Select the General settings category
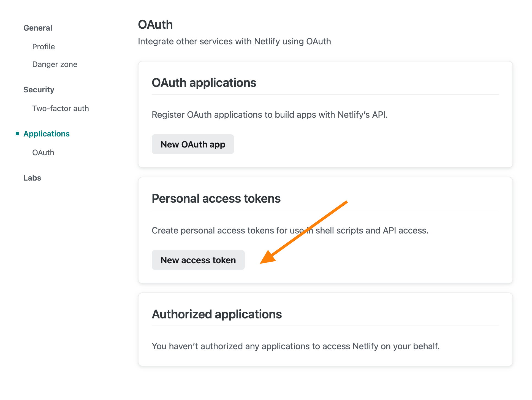Image resolution: width=532 pixels, height=400 pixels. (38, 28)
